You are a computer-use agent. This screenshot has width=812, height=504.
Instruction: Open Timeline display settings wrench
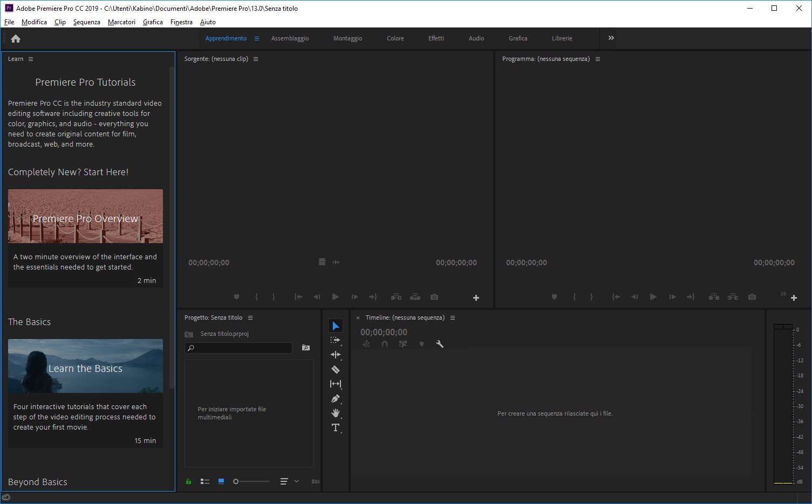click(x=440, y=344)
